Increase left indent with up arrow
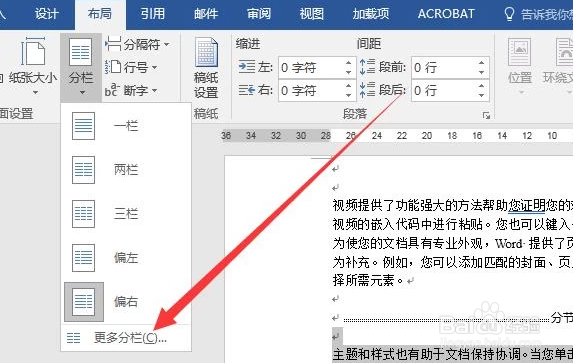The image size is (573, 363). pyautogui.click(x=349, y=63)
